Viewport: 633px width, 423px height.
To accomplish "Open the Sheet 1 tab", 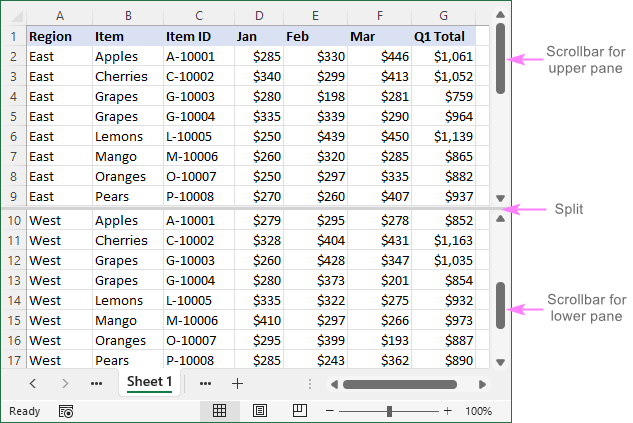I will pos(149,382).
